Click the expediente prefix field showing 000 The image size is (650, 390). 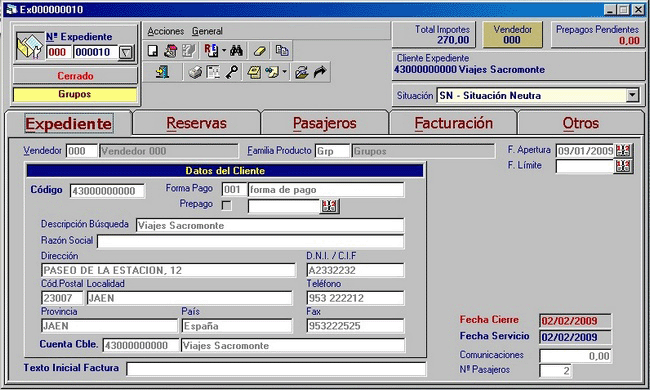click(58, 52)
